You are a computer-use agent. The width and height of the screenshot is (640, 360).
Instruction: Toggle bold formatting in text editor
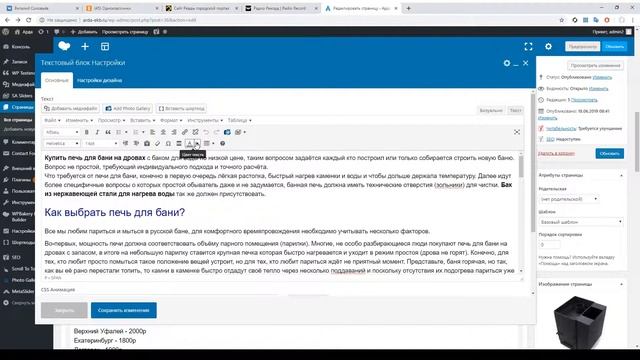coord(87,132)
